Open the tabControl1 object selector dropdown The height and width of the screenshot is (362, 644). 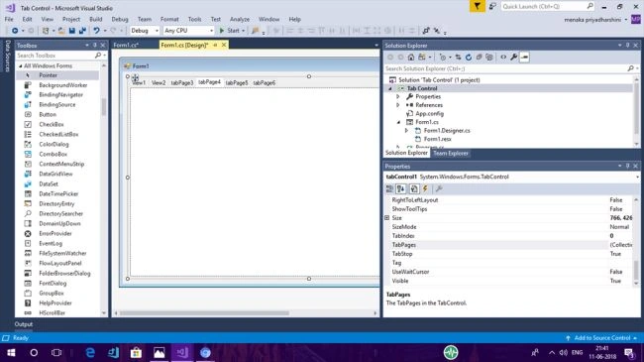637,177
